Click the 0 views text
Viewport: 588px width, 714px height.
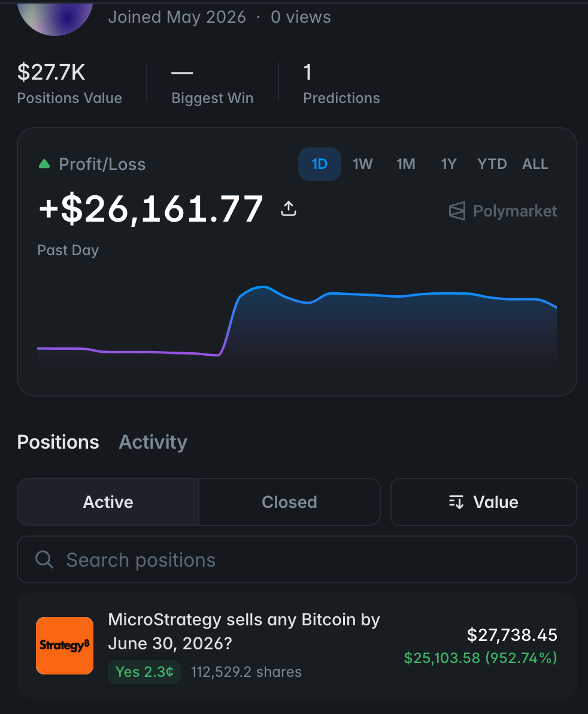[x=301, y=17]
